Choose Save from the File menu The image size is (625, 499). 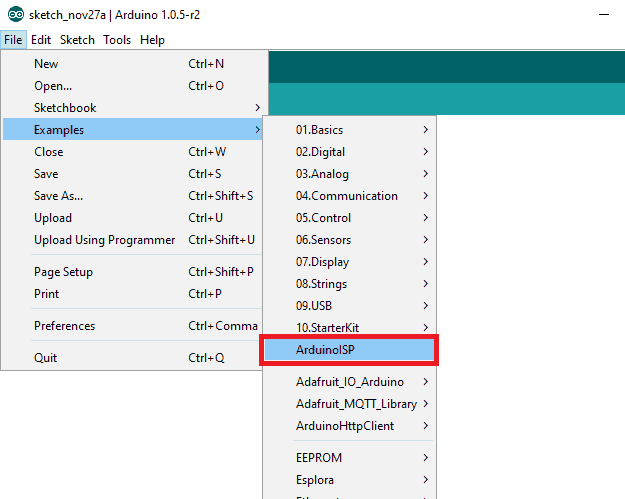point(132,174)
